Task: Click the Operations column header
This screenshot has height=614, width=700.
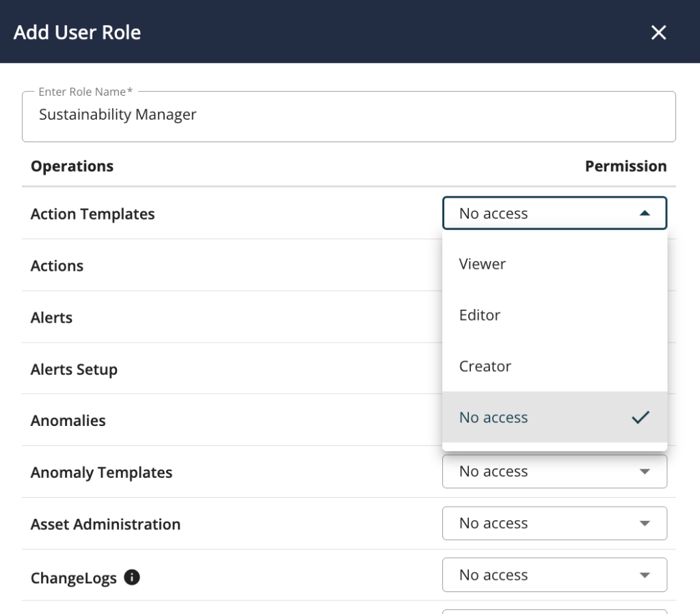Action: [x=72, y=166]
